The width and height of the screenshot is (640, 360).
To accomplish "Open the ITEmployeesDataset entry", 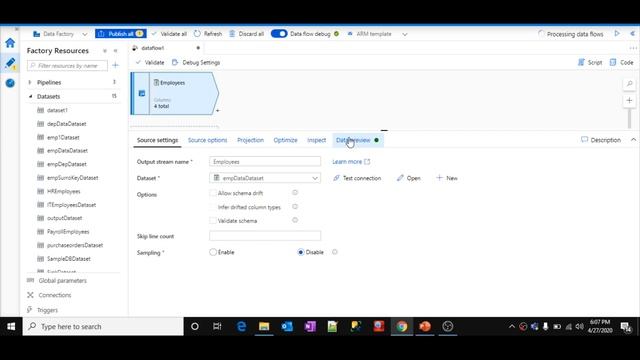I will coord(71,205).
